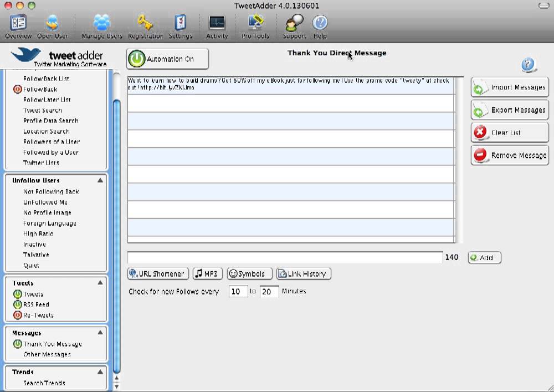The height and width of the screenshot is (392, 554).
Task: Open Twitter Lists in sidebar
Action: tap(41, 163)
